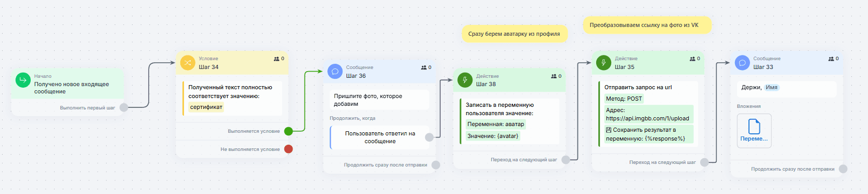Click the Продолжить, когда label

352,118
